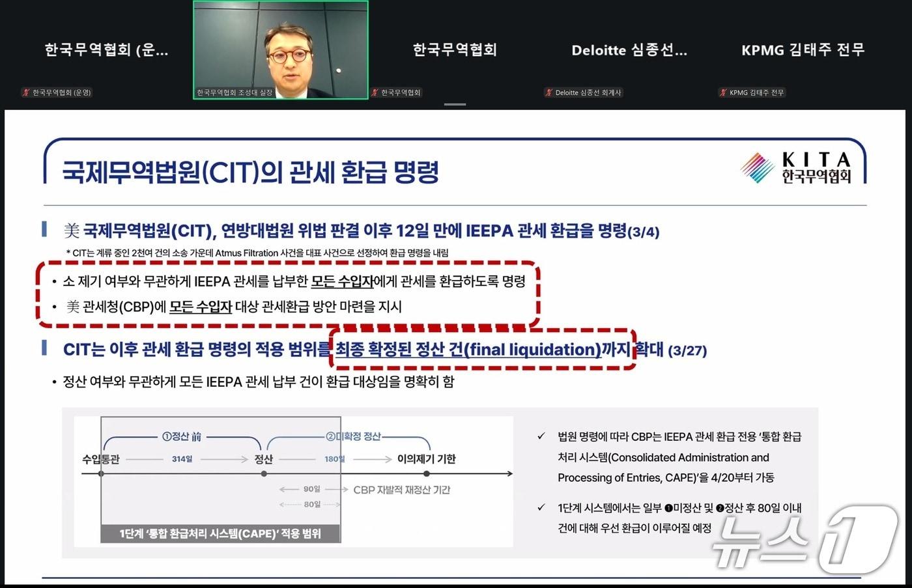Click the '80일' dotted arrow label

tap(312, 504)
